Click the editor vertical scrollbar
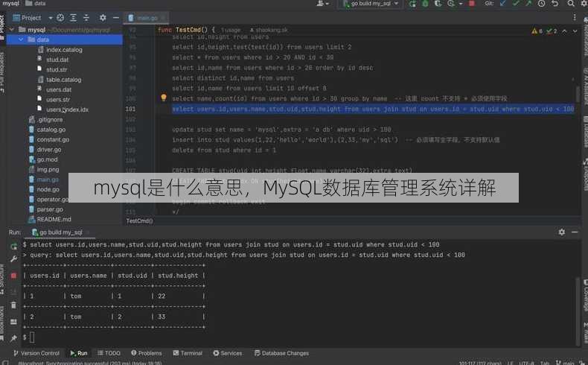Screen dimensions: 588x365 (x=578, y=94)
